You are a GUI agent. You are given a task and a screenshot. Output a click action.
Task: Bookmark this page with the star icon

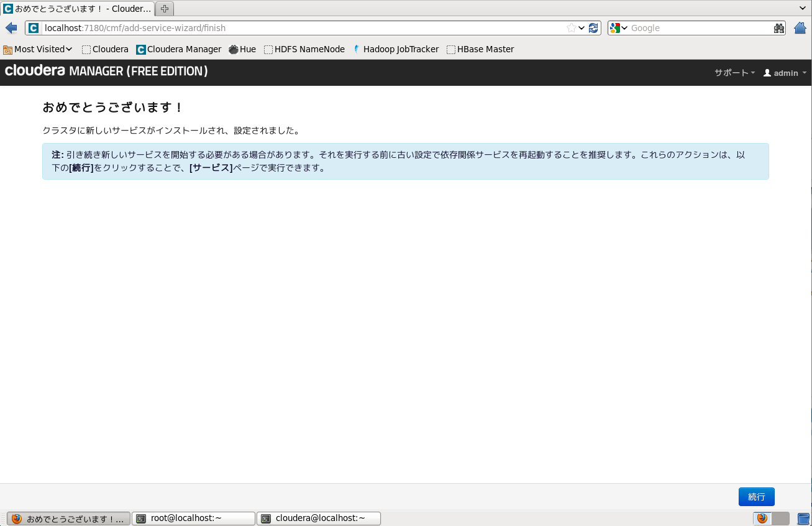[x=572, y=28]
